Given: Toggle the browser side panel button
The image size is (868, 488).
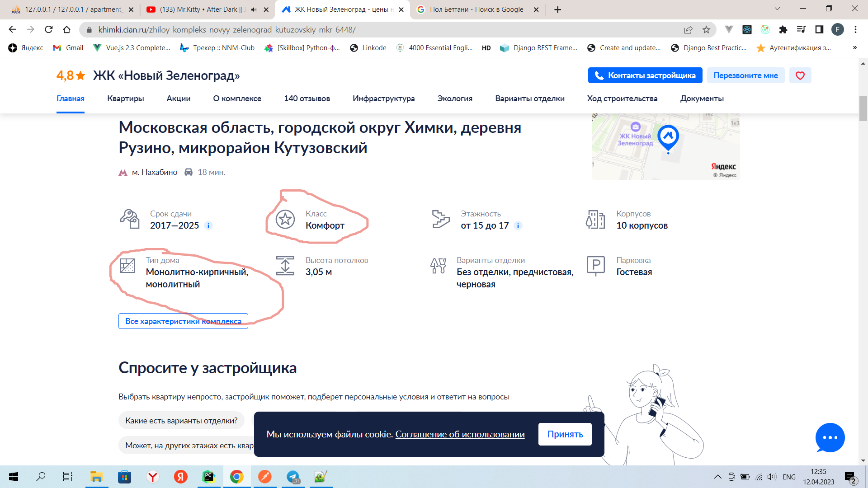Looking at the screenshot, I should click(819, 30).
